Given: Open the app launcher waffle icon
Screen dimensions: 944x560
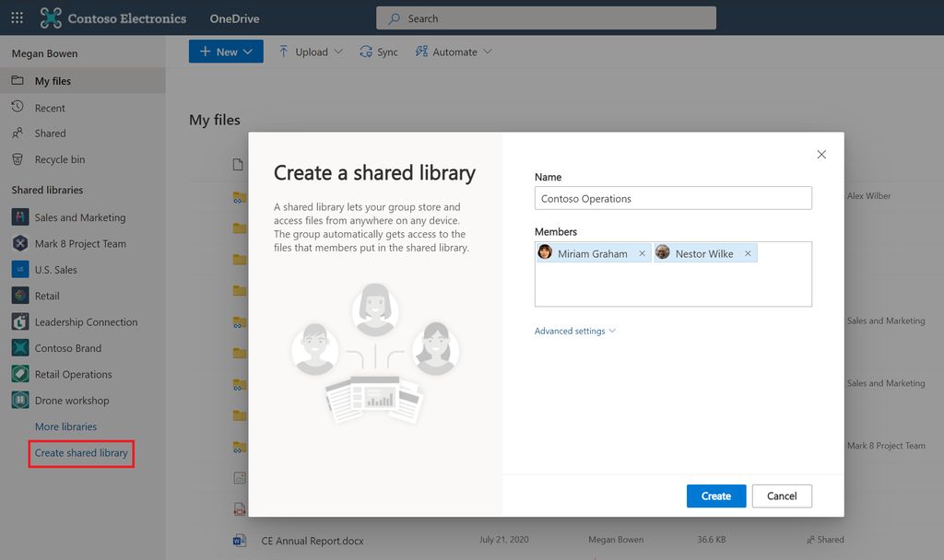Looking at the screenshot, I should coord(17,18).
